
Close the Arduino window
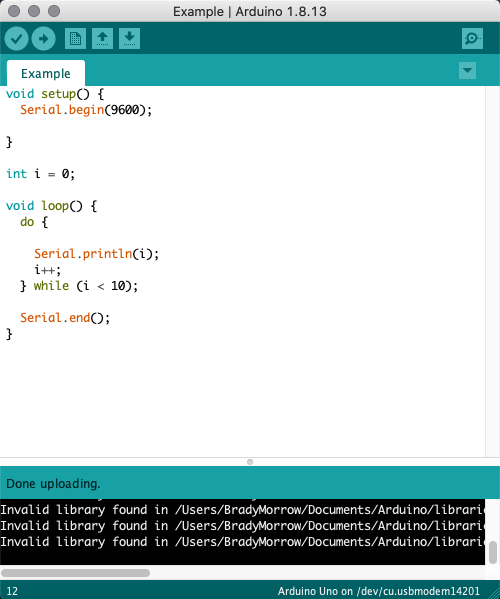14,11
